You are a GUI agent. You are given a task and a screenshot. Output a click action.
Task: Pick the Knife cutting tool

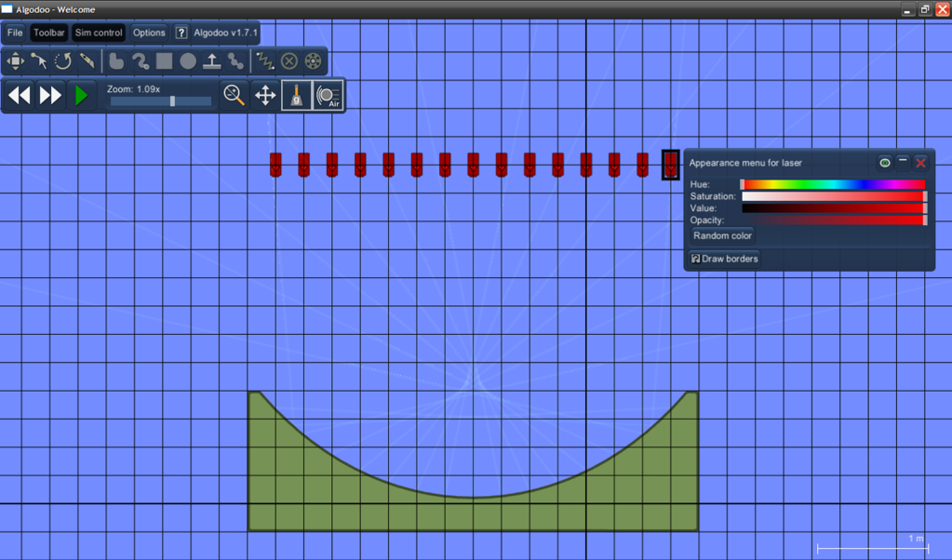(x=87, y=61)
